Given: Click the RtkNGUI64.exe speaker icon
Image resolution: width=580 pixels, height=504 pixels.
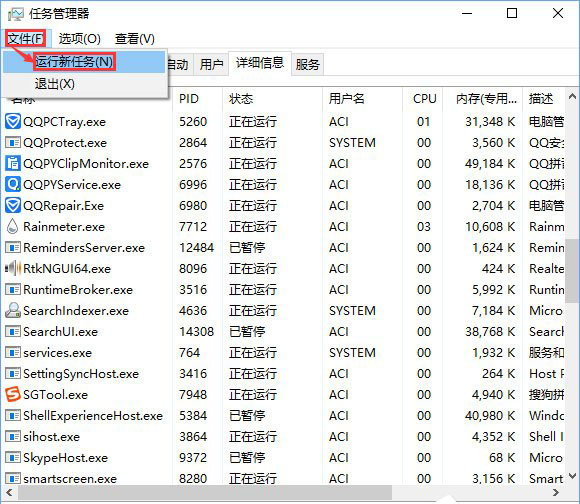Looking at the screenshot, I should (13, 268).
